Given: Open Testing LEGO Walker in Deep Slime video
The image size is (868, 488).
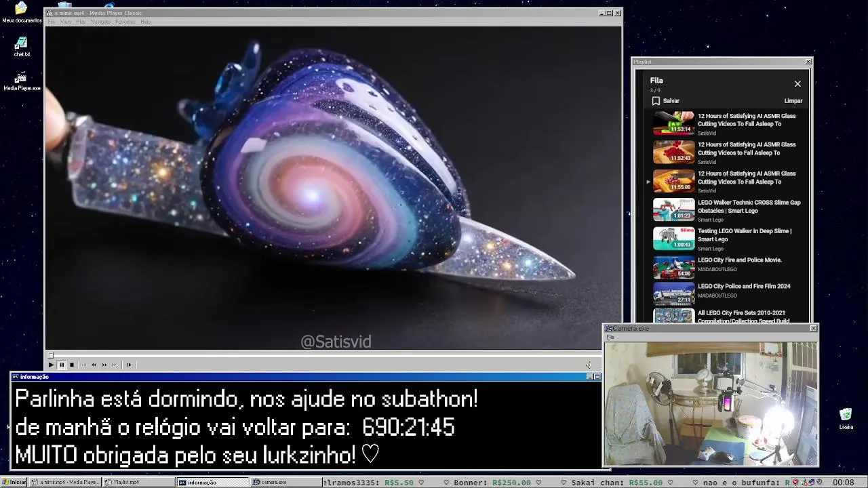Looking at the screenshot, I should pos(745,235).
